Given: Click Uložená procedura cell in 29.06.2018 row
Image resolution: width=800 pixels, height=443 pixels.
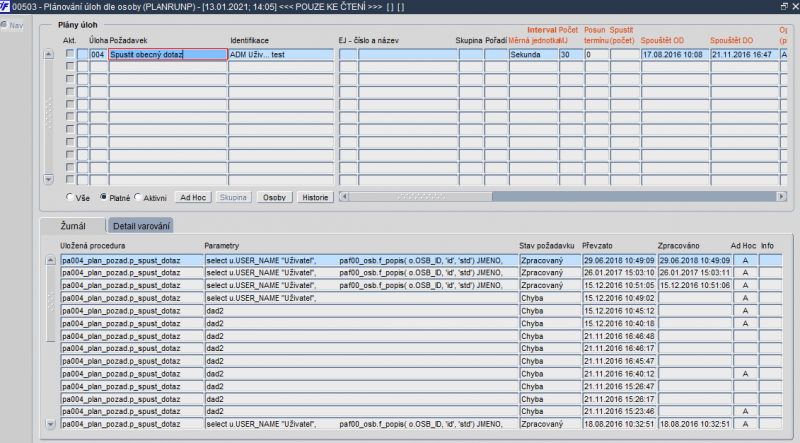Looking at the screenshot, I should [x=132, y=260].
